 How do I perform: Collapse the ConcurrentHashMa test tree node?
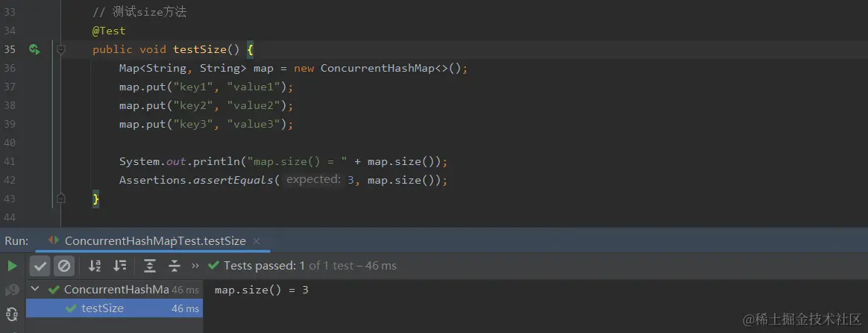point(36,289)
